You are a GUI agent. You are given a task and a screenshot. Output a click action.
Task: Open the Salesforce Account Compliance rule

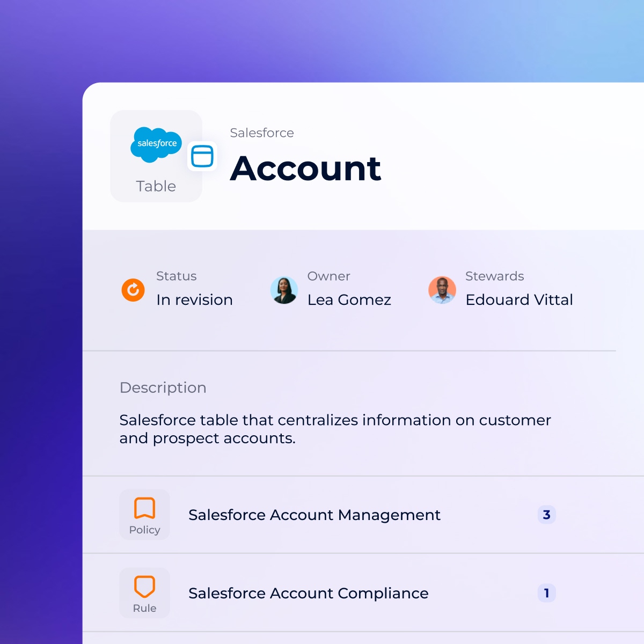coord(308,593)
